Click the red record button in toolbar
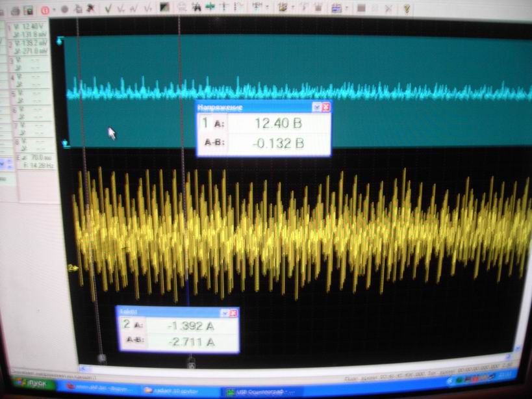This screenshot has height=399, width=532. coord(45,10)
